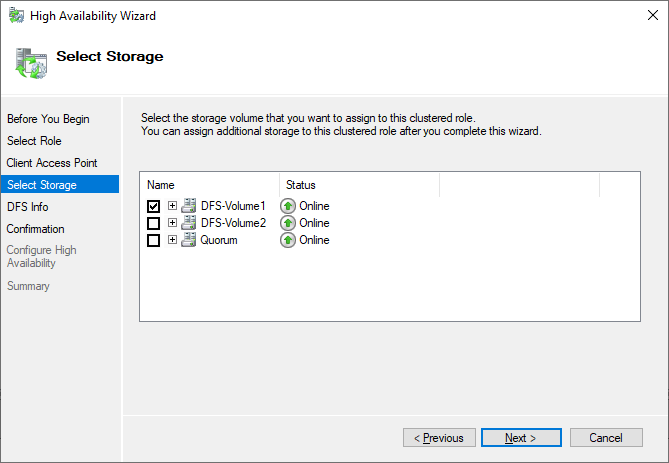The height and width of the screenshot is (463, 669).
Task: Select the Quorum name text
Action: [219, 240]
